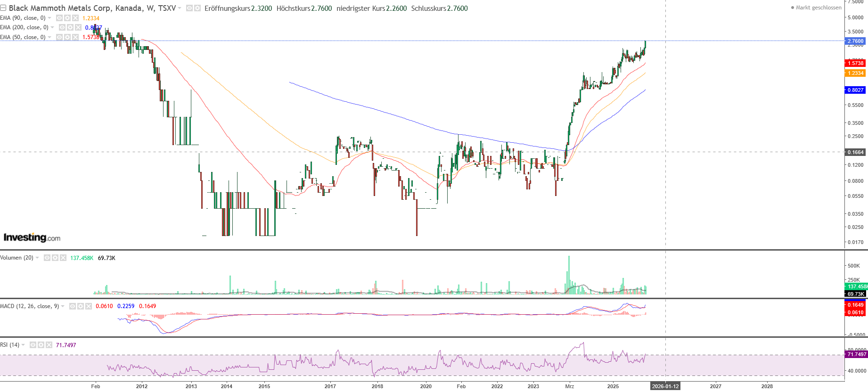Delete the RSI indicator
868x391 pixels.
[x=49, y=345]
